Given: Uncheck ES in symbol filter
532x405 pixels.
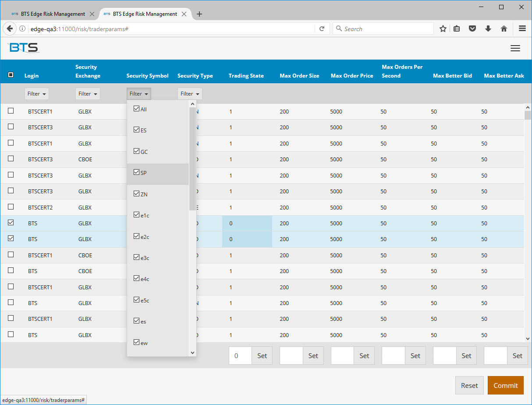Looking at the screenshot, I should (136, 130).
